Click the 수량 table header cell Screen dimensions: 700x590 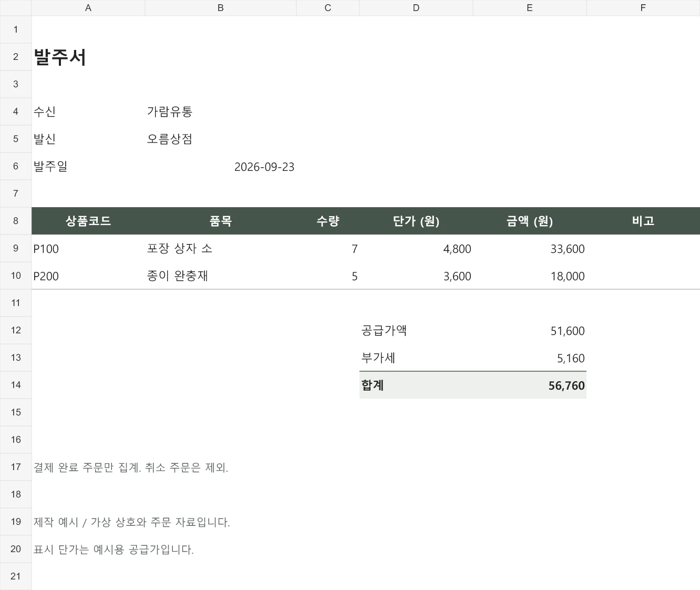(x=328, y=221)
